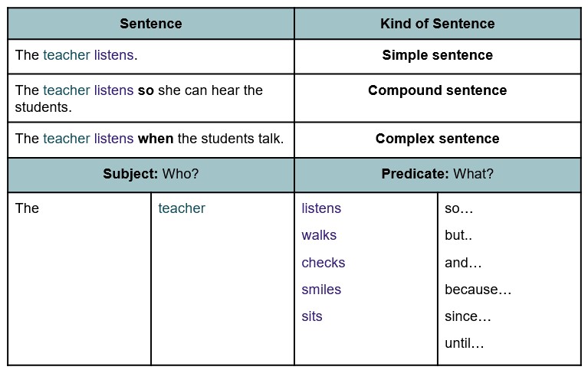The image size is (588, 370).
Task: Select the "Simple sentence" cell
Action: (x=437, y=55)
